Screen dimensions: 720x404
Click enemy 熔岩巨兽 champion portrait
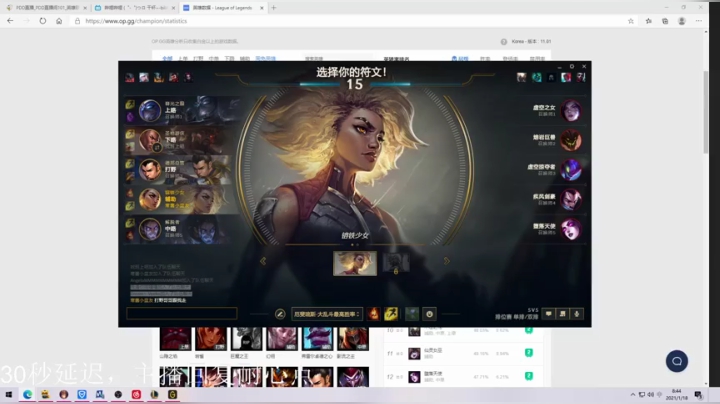(571, 140)
